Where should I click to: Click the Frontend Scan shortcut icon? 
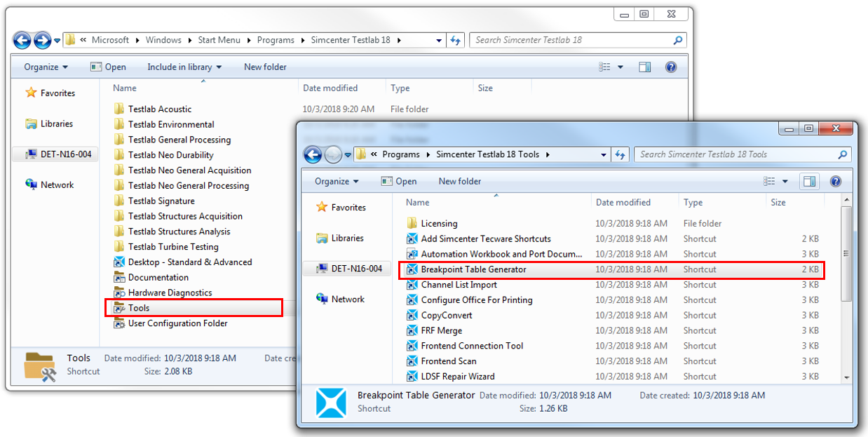click(412, 361)
